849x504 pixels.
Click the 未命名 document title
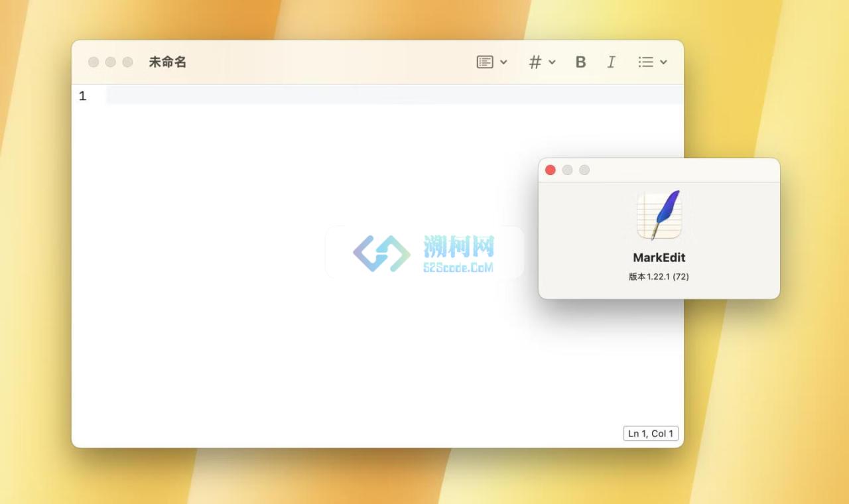point(167,62)
